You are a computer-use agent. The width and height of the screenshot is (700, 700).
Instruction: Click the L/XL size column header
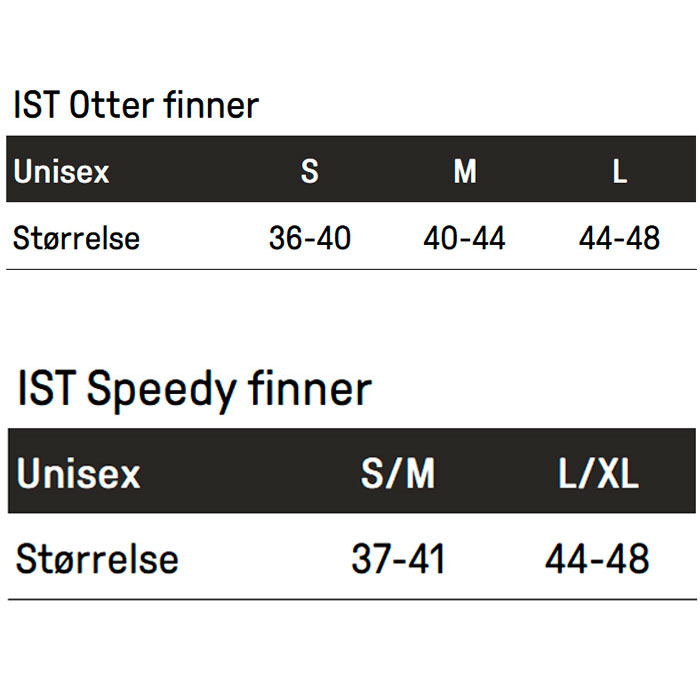point(598,473)
